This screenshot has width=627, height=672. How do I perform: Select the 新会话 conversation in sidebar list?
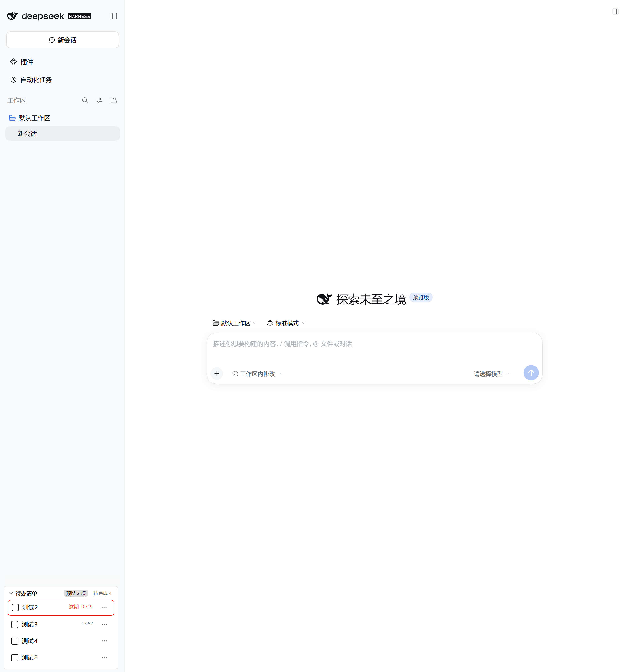point(62,134)
